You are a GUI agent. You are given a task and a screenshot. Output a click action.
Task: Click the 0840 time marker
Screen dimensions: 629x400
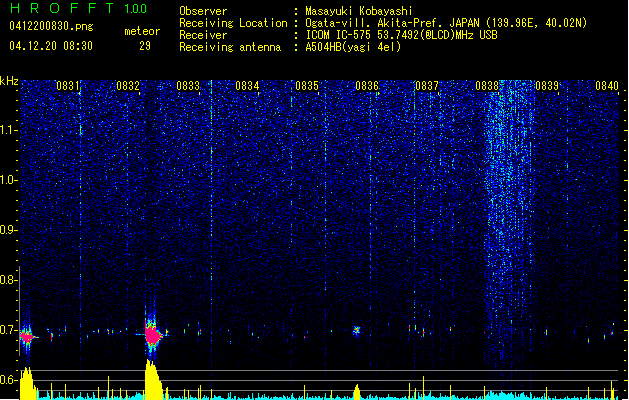pyautogui.click(x=607, y=86)
